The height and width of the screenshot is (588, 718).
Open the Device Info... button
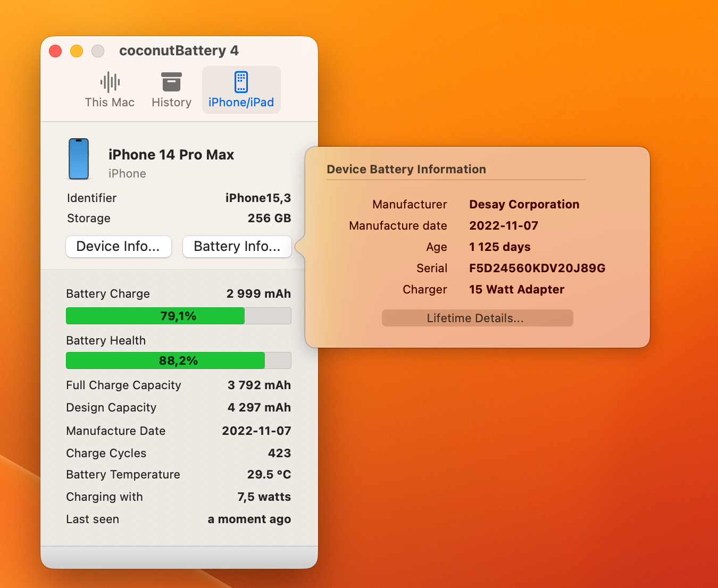(119, 247)
